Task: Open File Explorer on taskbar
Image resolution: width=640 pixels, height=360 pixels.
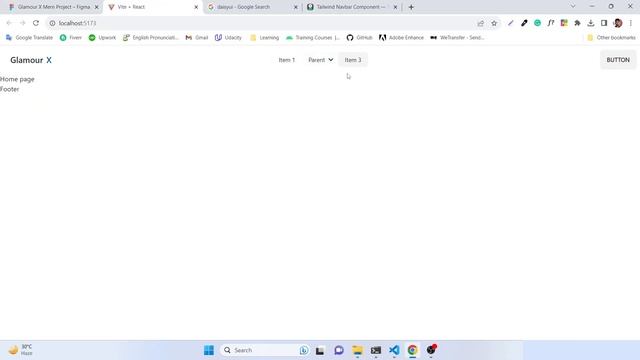Action: [x=358, y=350]
